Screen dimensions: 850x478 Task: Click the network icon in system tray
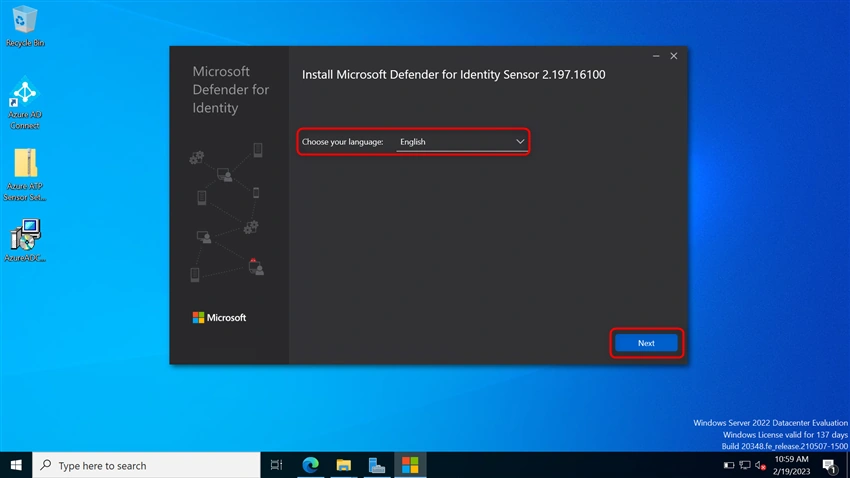(745, 465)
